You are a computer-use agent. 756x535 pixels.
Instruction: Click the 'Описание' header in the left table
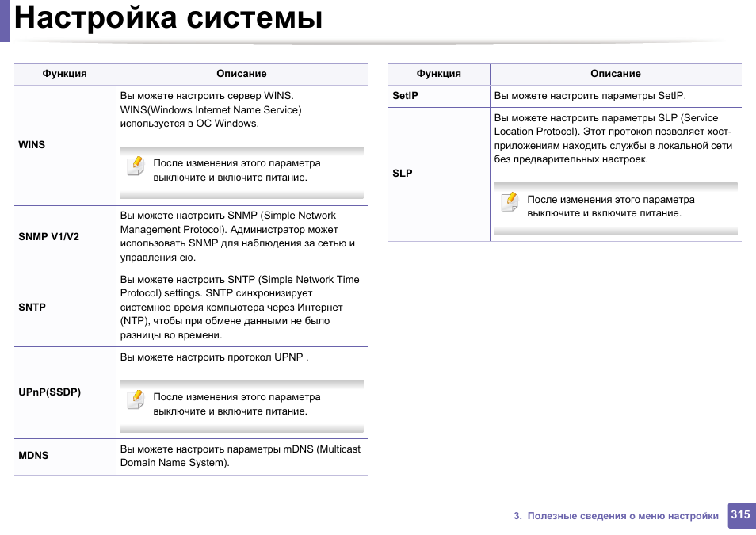click(x=242, y=74)
